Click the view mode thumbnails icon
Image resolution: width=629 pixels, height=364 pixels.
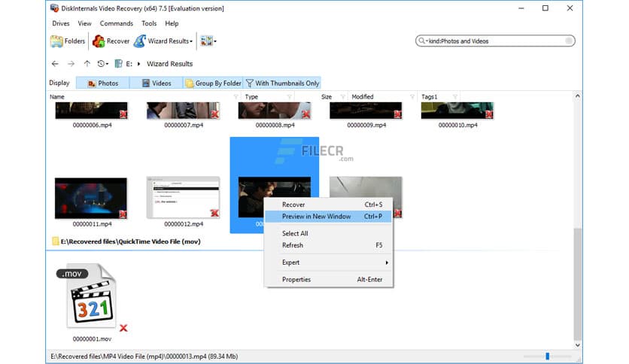point(206,41)
